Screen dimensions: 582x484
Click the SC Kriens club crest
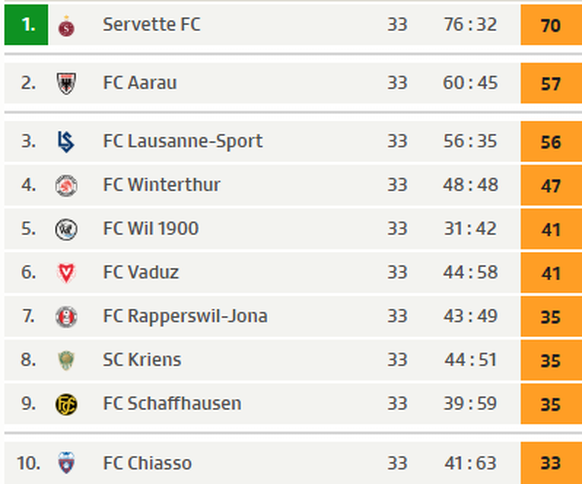pos(66,360)
